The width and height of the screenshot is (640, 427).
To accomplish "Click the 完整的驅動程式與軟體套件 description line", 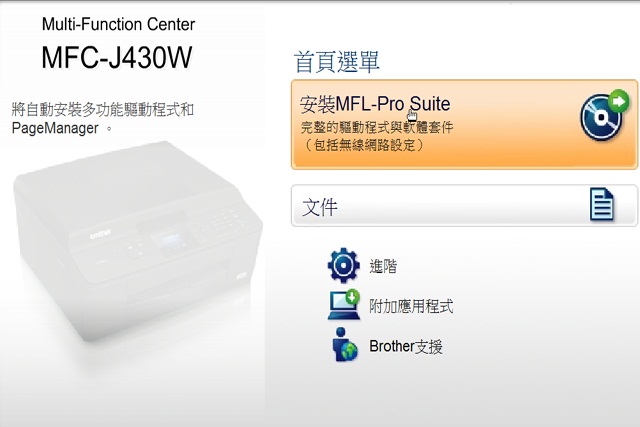I will coord(377,127).
